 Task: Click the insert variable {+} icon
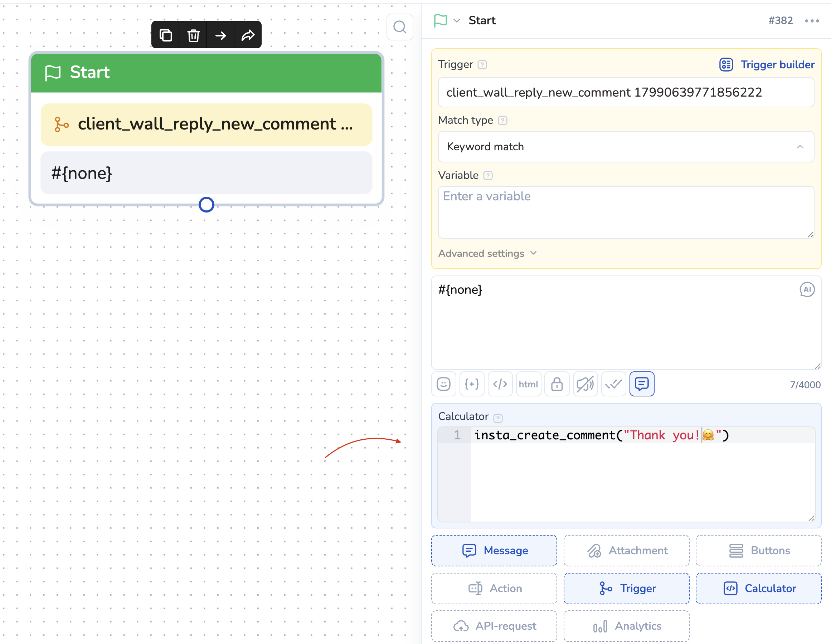pos(472,384)
